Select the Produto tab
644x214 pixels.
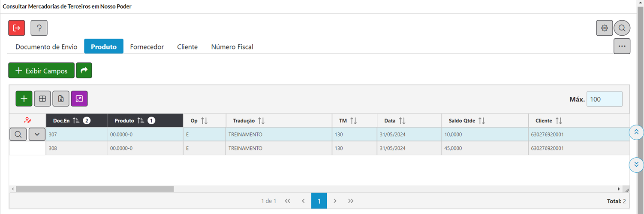click(x=104, y=46)
